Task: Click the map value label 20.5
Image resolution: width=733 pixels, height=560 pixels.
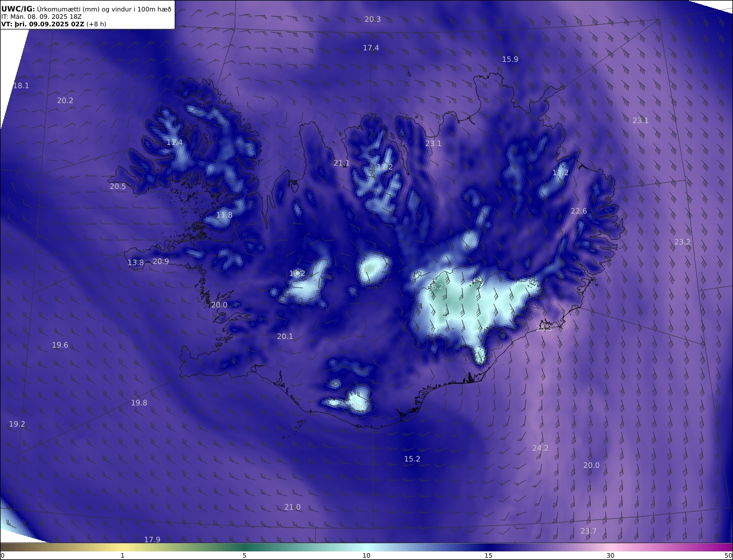Action: [x=117, y=186]
